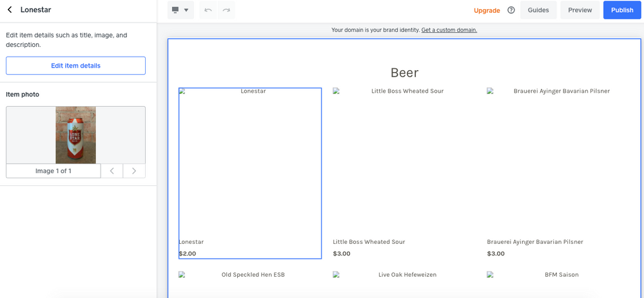The image size is (644, 298).
Task: Click the Upgrade link
Action: coord(487,11)
